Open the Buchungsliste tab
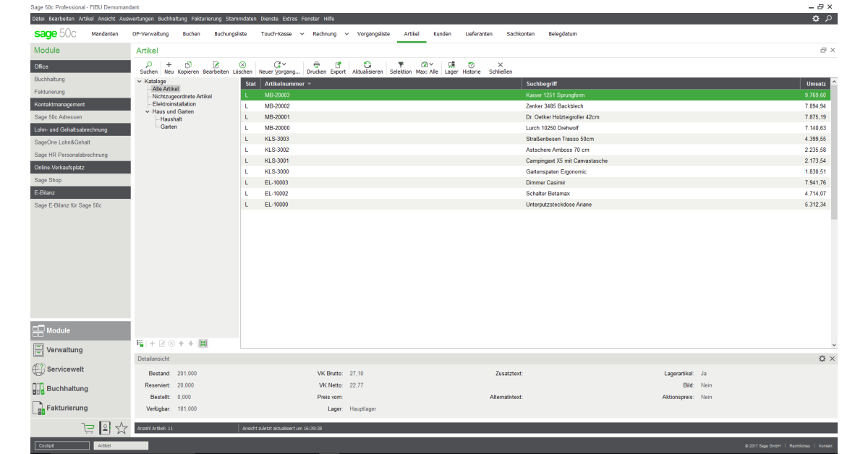 [x=231, y=34]
